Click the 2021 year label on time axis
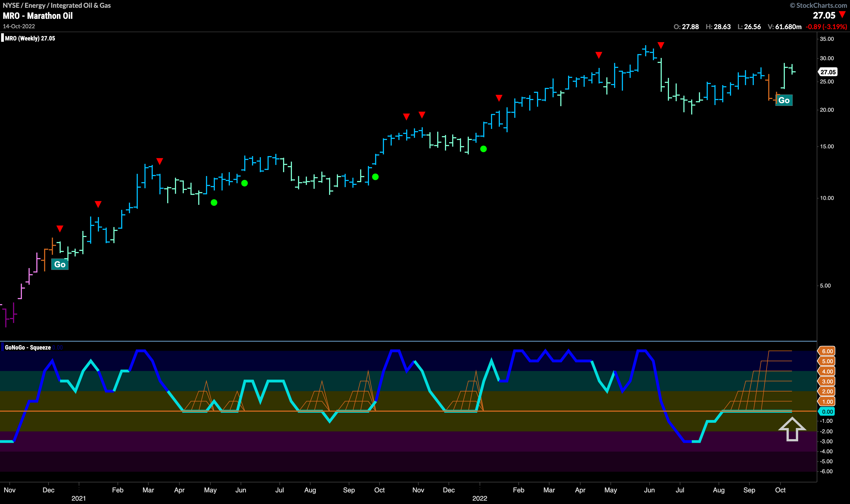This screenshot has width=850, height=504. click(x=78, y=498)
